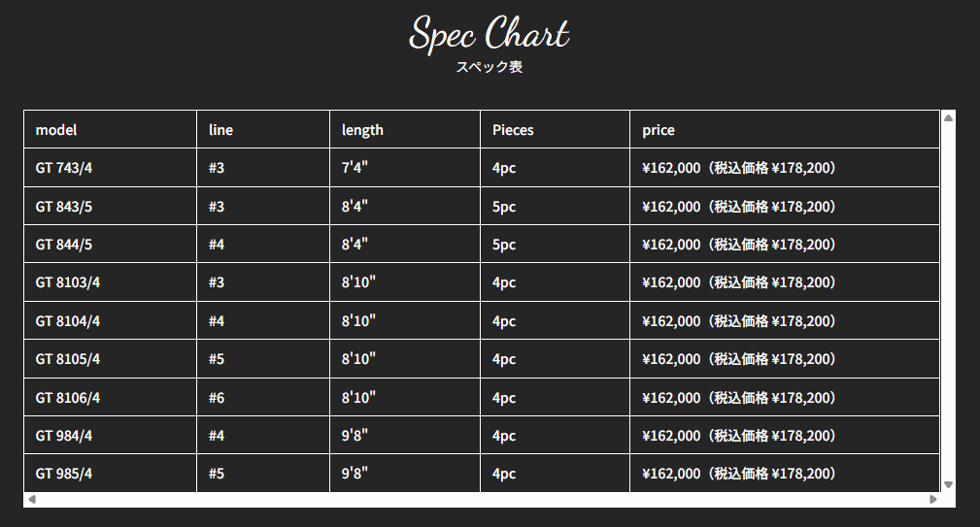Viewport: 980px width, 527px height.
Task: Select the GT 843/5 model cell
Action: pyautogui.click(x=64, y=206)
